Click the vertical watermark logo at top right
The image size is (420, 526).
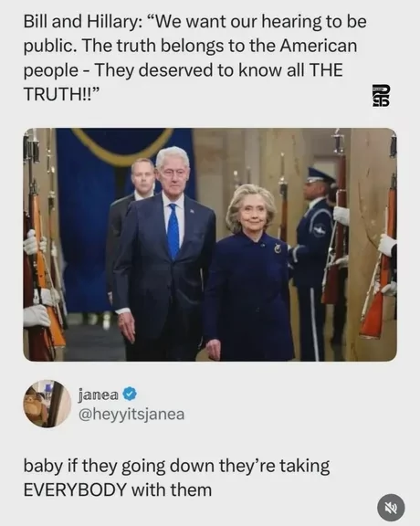(382, 96)
